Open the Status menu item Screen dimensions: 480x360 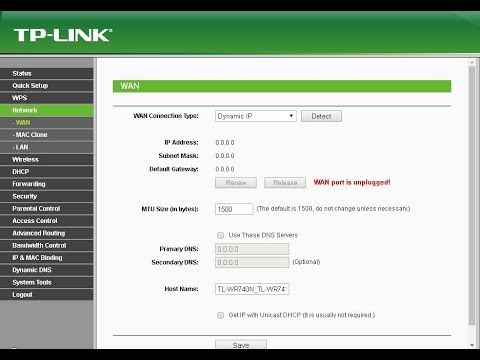[x=47, y=73]
